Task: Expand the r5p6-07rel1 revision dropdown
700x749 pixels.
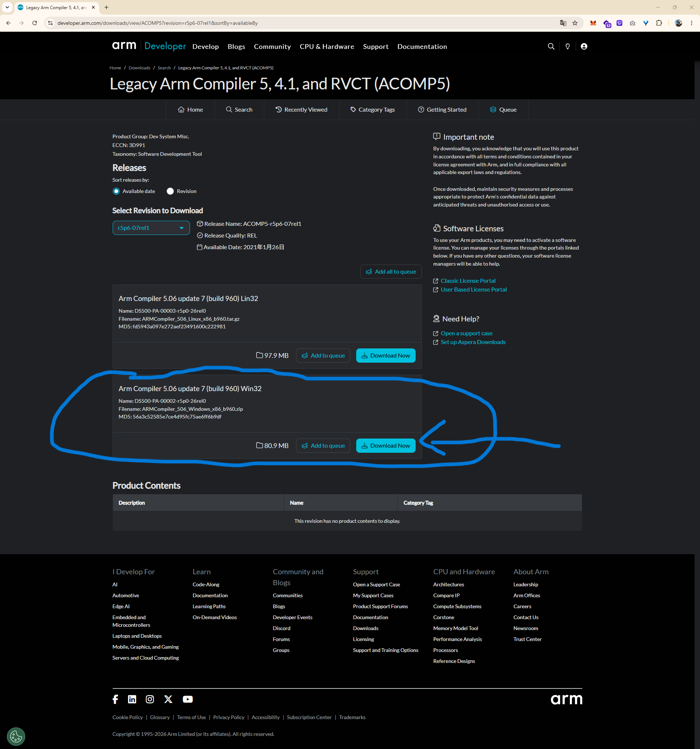Action: [x=151, y=228]
